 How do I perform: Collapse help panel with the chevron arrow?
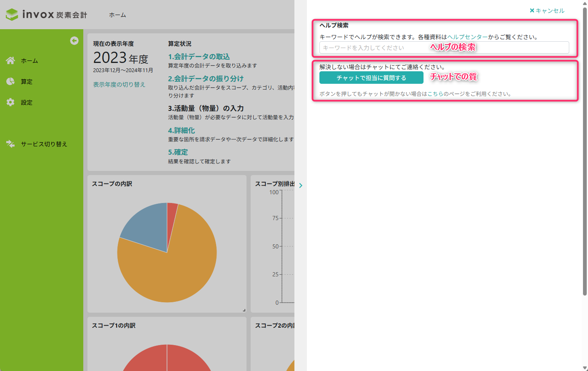(x=301, y=185)
